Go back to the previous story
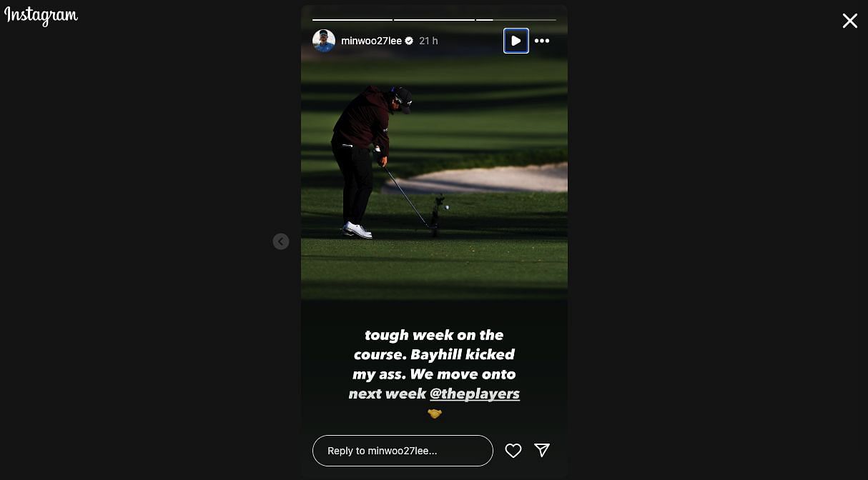The height and width of the screenshot is (480, 868). [281, 241]
